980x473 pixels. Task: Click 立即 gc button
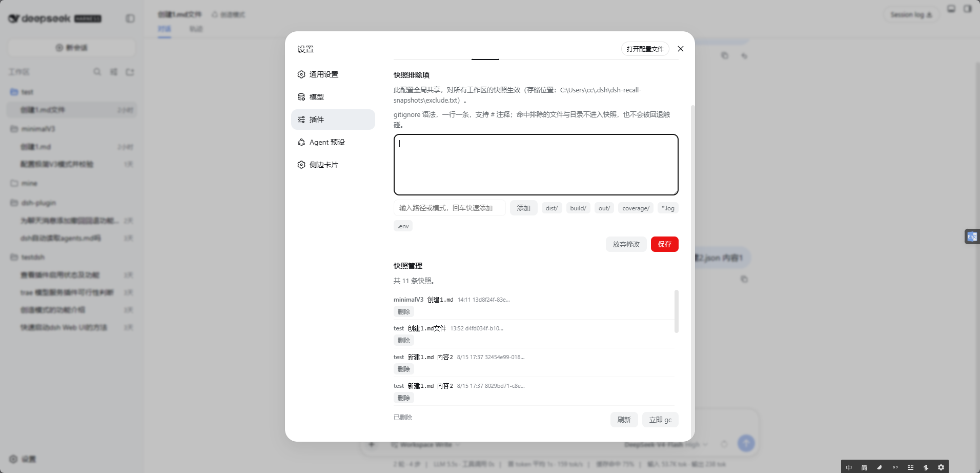click(x=660, y=420)
